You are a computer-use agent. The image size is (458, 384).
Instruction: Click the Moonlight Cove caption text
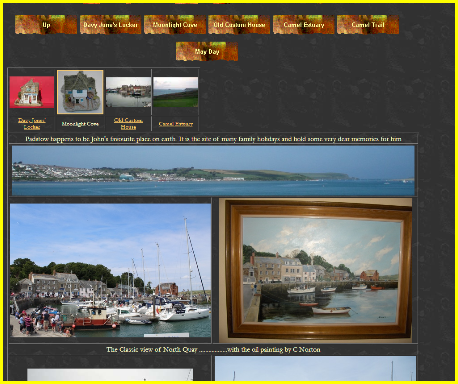80,124
